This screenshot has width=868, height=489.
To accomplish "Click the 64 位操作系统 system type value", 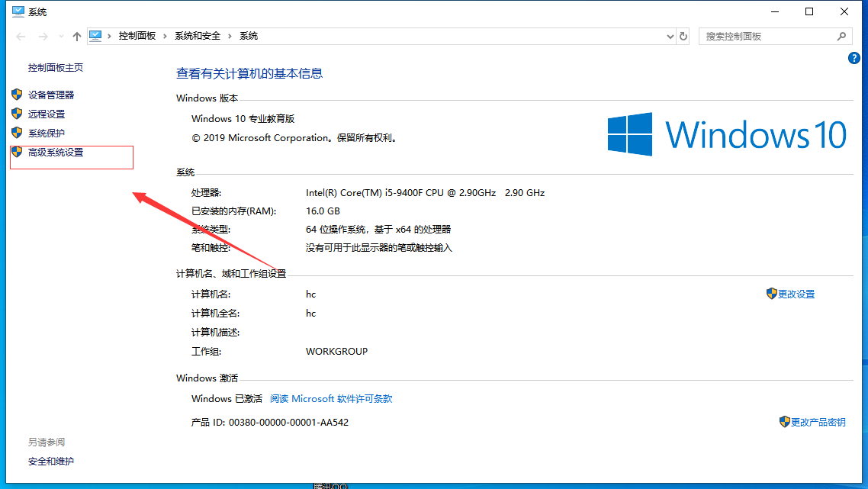I will (378, 230).
